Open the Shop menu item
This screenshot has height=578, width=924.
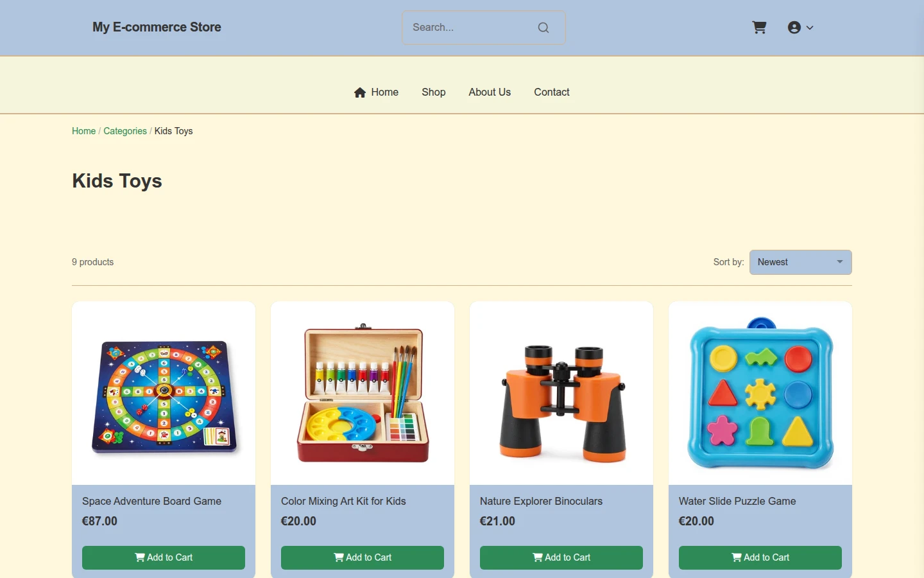click(434, 92)
